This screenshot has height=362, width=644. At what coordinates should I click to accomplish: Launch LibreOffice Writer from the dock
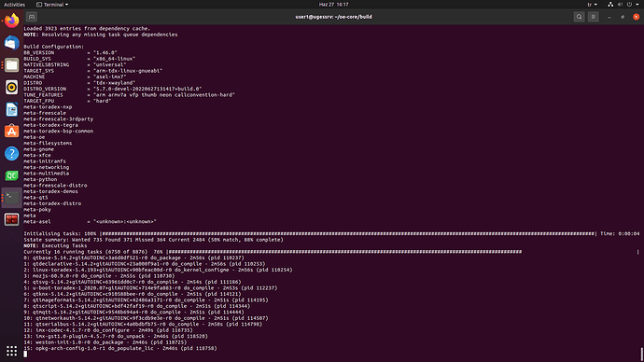(x=11, y=109)
